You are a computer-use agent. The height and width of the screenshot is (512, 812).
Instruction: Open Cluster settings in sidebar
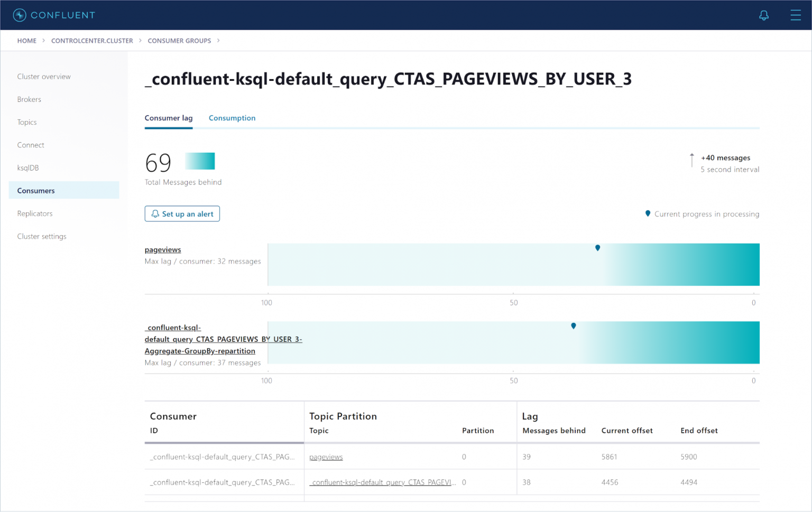42,236
